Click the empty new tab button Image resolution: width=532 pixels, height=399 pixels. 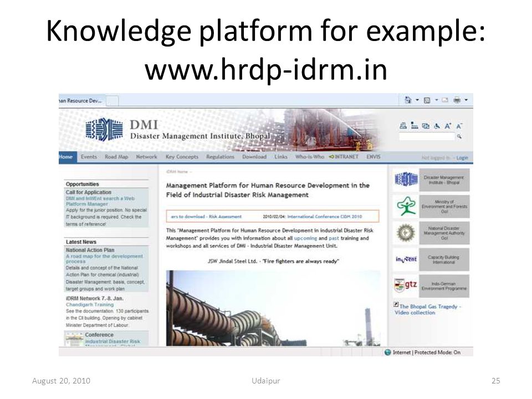pos(112,101)
